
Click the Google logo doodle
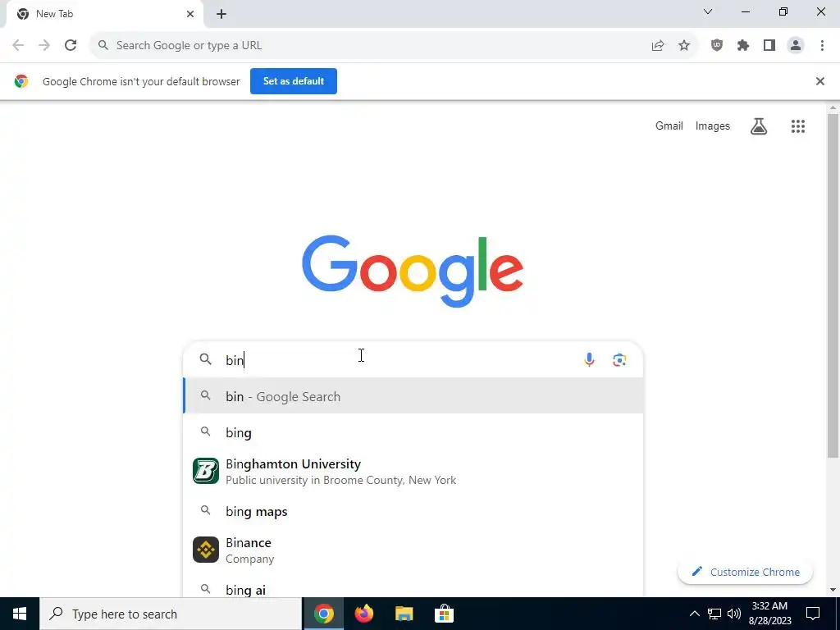pos(413,271)
